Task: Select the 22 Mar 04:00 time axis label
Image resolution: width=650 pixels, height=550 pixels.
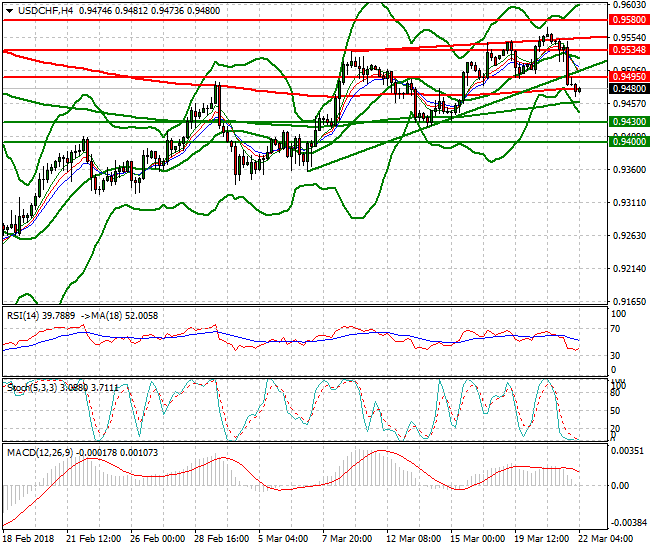Action: click(x=605, y=538)
